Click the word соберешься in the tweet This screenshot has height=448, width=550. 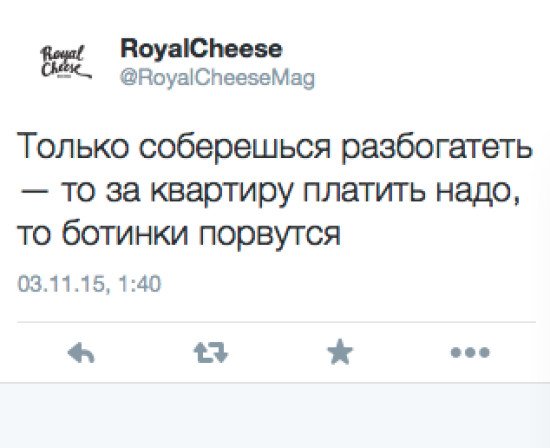[234, 147]
